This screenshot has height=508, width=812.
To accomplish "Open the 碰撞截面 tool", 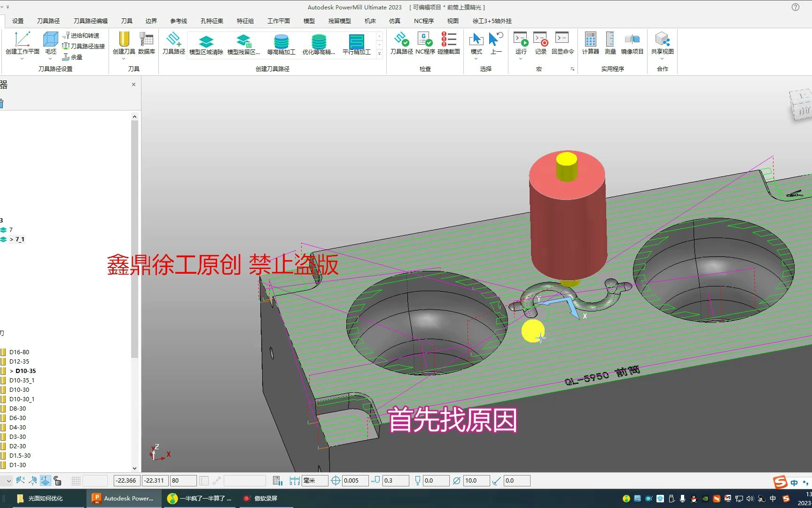I will click(449, 43).
